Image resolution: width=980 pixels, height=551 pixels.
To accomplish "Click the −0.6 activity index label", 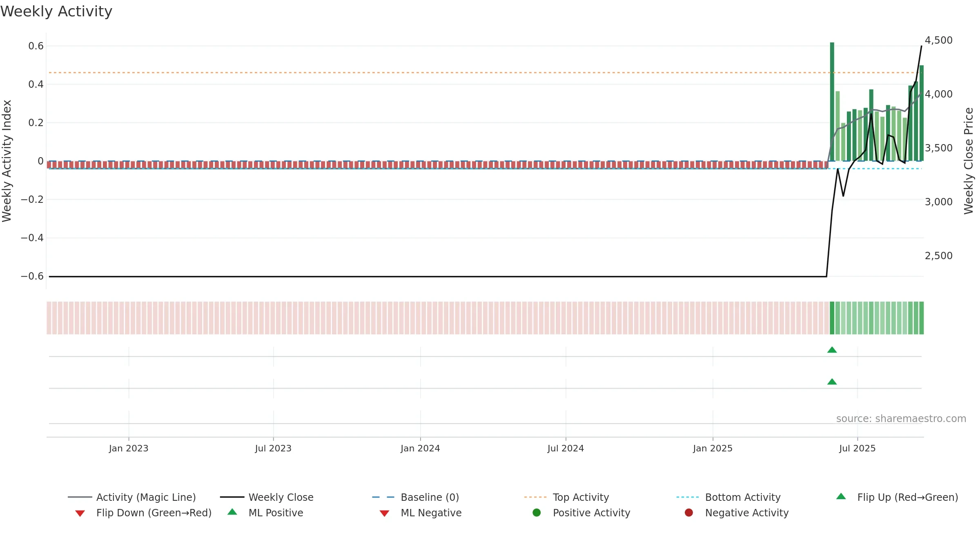I will 32,276.
